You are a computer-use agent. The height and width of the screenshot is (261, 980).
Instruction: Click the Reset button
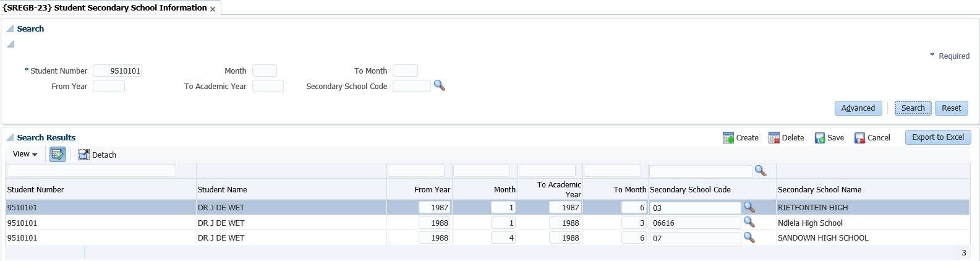tap(951, 108)
